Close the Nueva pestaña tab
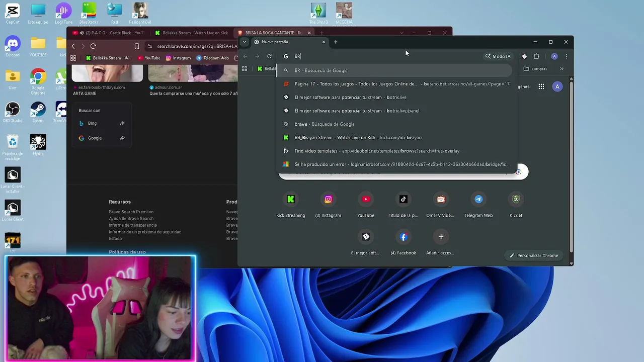The height and width of the screenshot is (362, 644). pyautogui.click(x=324, y=42)
